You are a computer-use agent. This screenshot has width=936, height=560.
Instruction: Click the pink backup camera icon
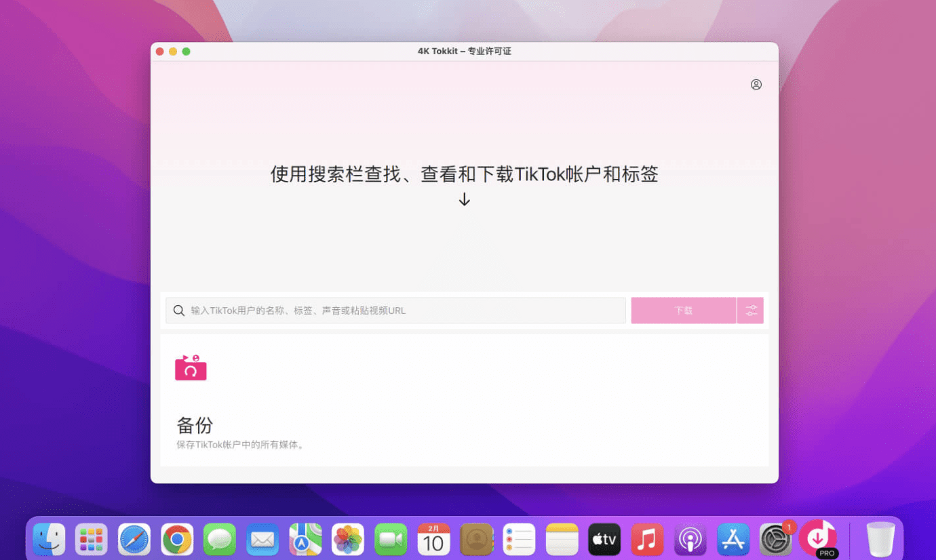coord(191,367)
